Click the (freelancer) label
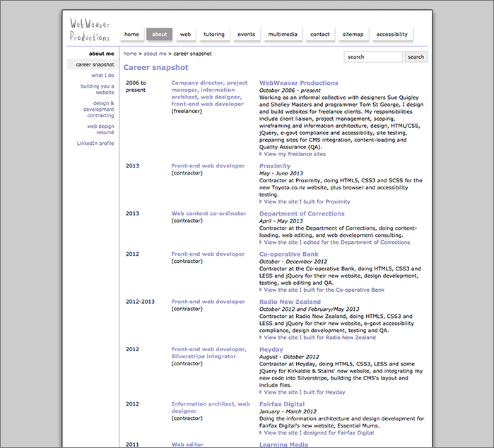This screenshot has height=448, width=494. [x=187, y=111]
